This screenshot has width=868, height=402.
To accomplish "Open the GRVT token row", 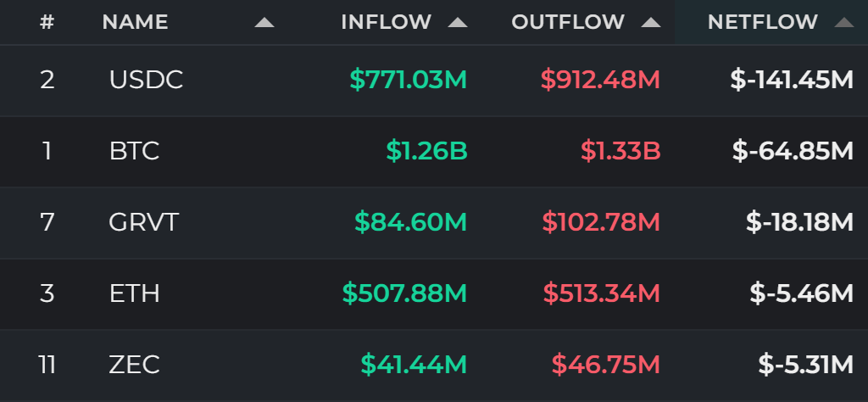I will tap(434, 222).
